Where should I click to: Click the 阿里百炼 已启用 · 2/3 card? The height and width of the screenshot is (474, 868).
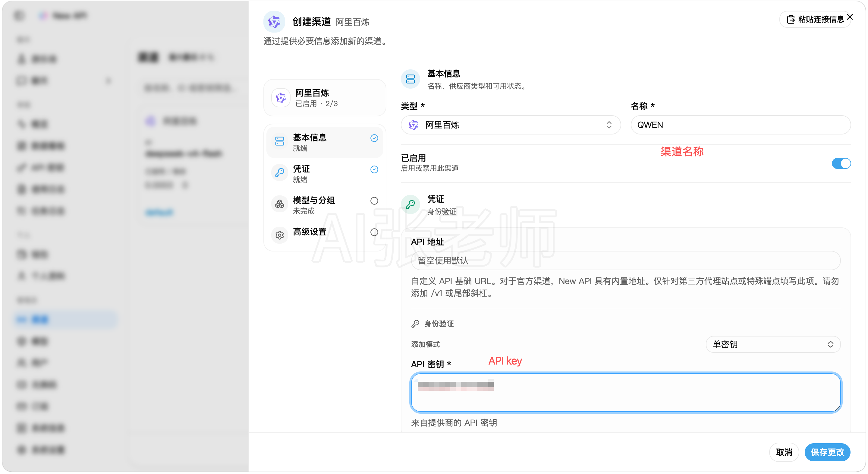(325, 98)
